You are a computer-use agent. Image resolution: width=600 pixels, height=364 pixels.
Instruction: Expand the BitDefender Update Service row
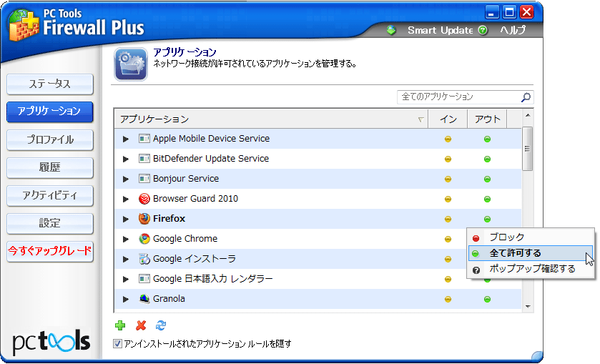pyautogui.click(x=126, y=159)
